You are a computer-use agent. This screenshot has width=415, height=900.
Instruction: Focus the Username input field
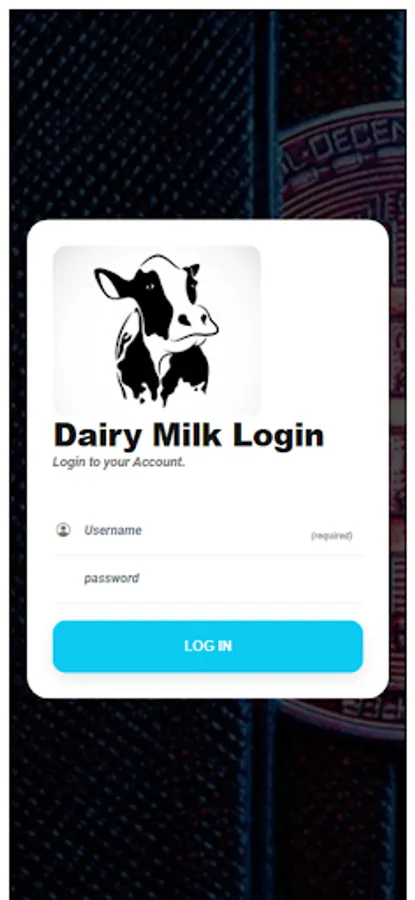[208, 530]
